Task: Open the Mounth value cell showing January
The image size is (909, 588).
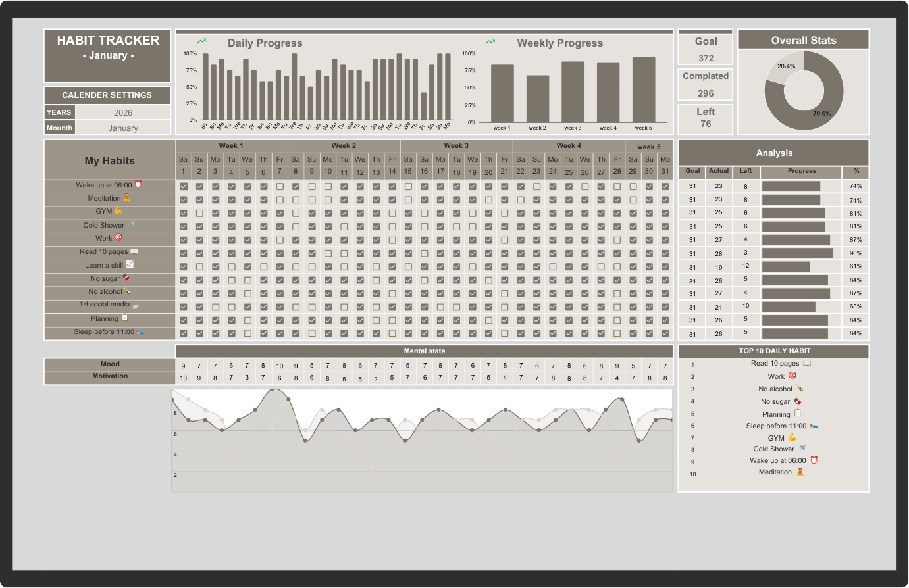Action: coord(123,128)
